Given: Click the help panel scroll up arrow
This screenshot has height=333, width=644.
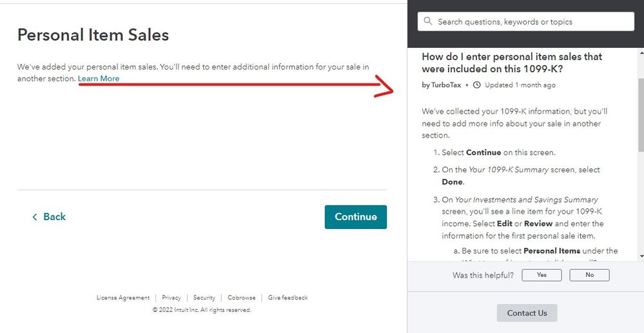Looking at the screenshot, I should pos(641,53).
